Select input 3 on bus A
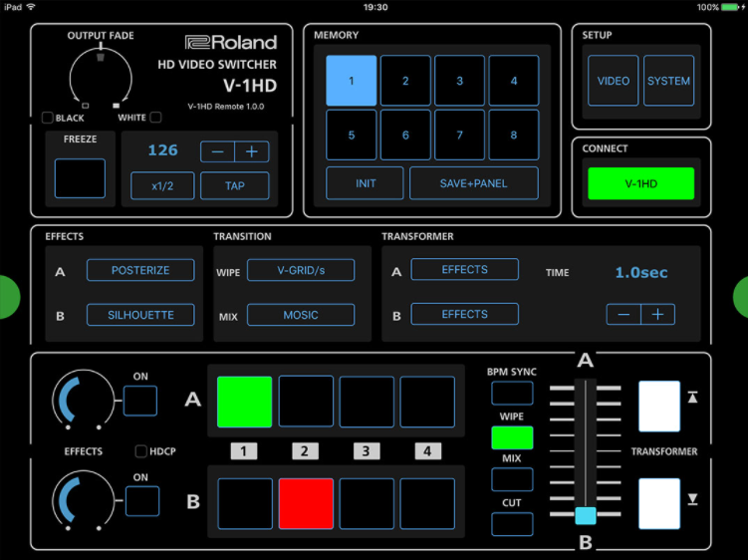 tap(367, 402)
